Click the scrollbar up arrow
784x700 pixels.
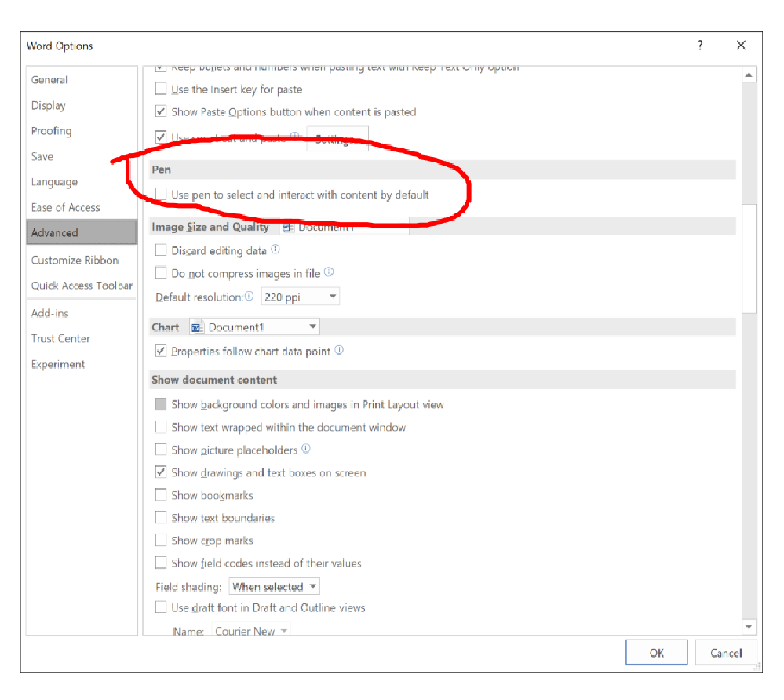click(x=749, y=75)
